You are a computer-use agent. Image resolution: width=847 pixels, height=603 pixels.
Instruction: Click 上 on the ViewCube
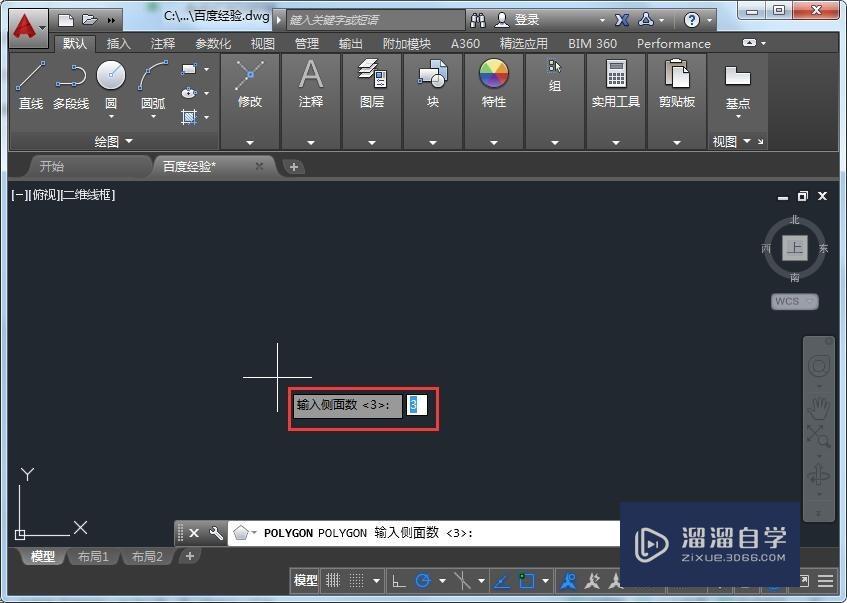tap(795, 248)
